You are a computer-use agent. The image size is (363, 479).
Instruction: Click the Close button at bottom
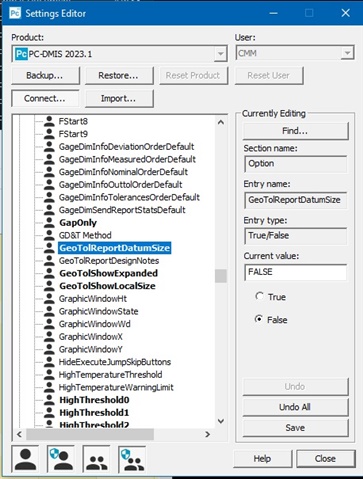coord(326,459)
